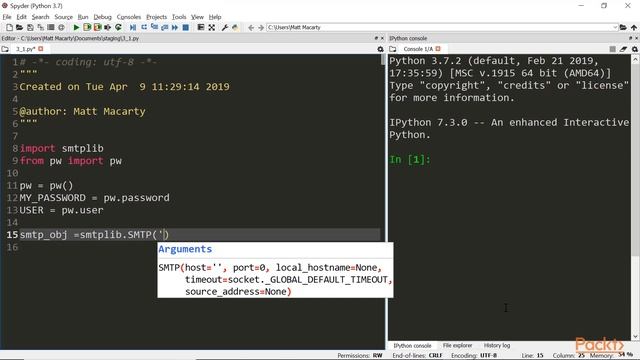Viewport: 640px width, 360px height.
Task: Switch to the IPython console bottom tab
Action: click(x=412, y=345)
